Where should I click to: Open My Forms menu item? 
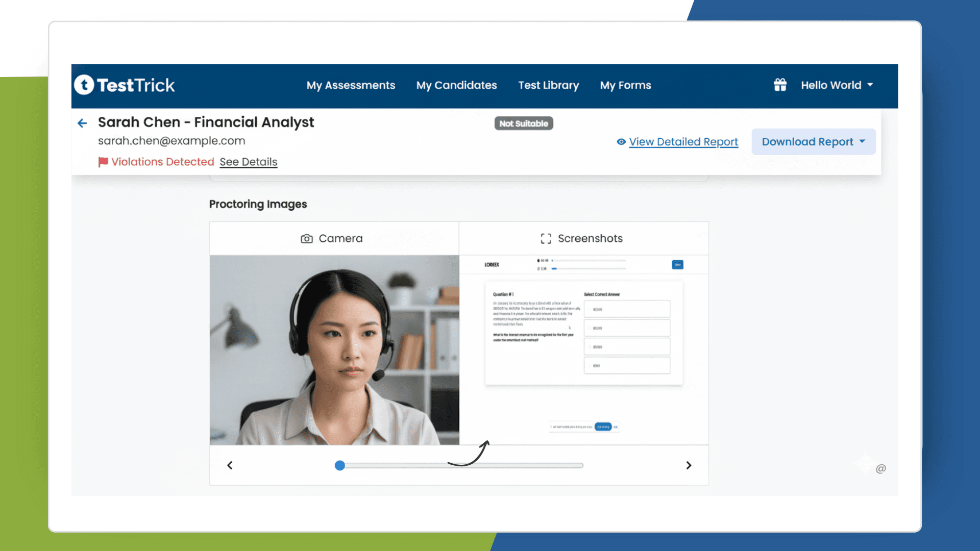coord(625,85)
